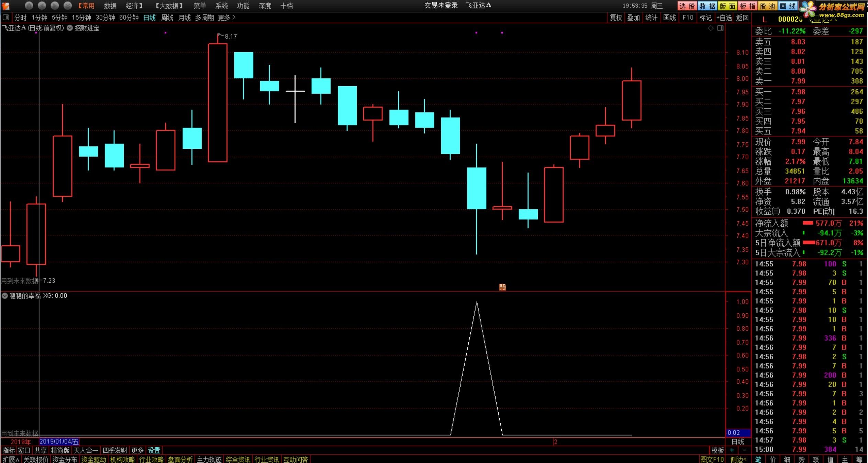Image resolution: width=868 pixels, height=463 pixels.
Task: Switch to 分时 period tab
Action: (x=21, y=18)
